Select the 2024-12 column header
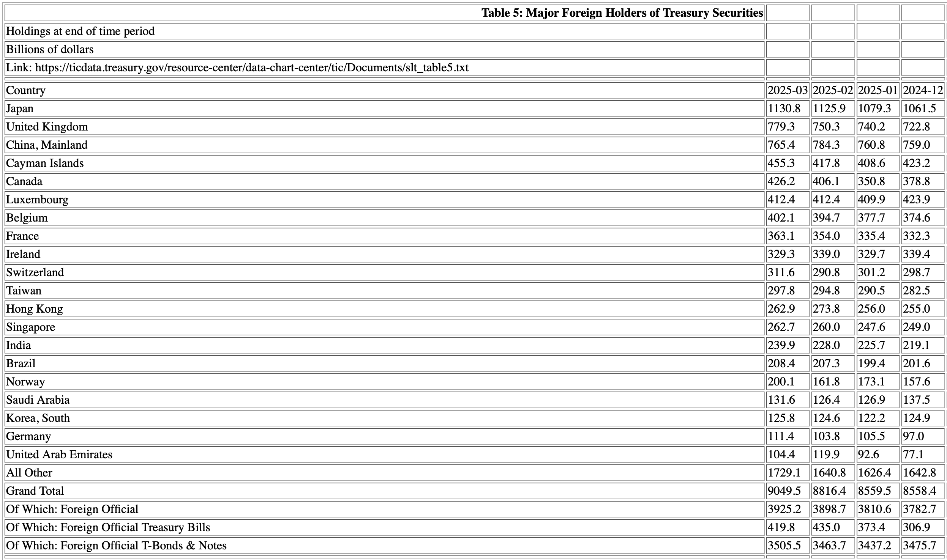Image resolution: width=947 pixels, height=560 pixels. pyautogui.click(x=923, y=90)
